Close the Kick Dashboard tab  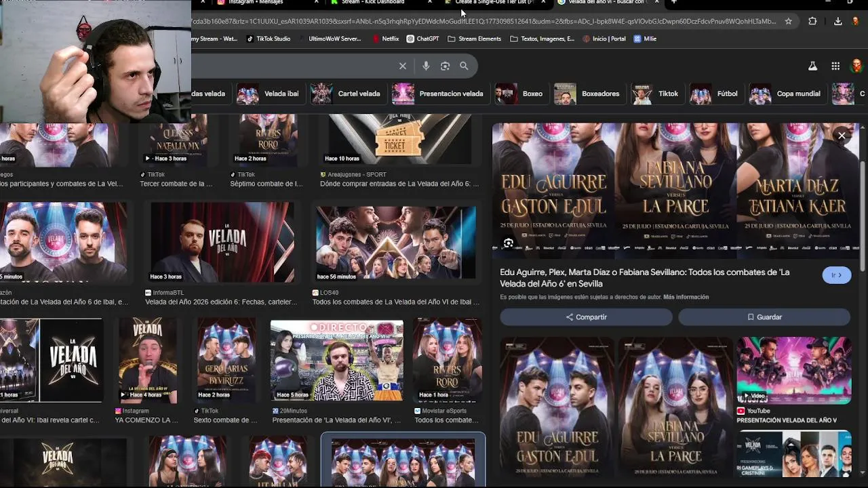pos(430,2)
